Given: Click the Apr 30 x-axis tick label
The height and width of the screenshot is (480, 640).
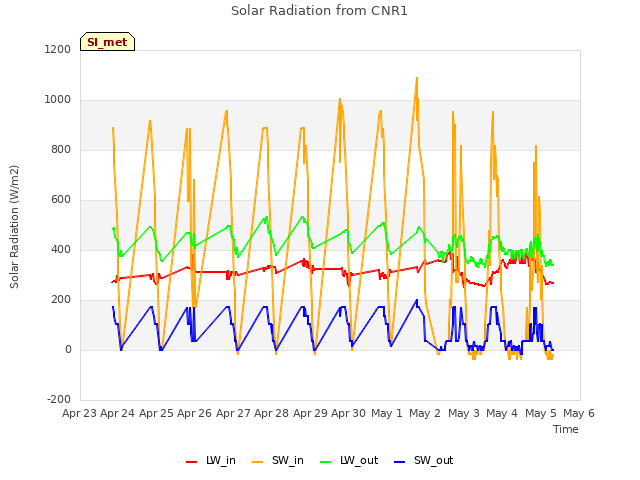Looking at the screenshot, I should (348, 413).
